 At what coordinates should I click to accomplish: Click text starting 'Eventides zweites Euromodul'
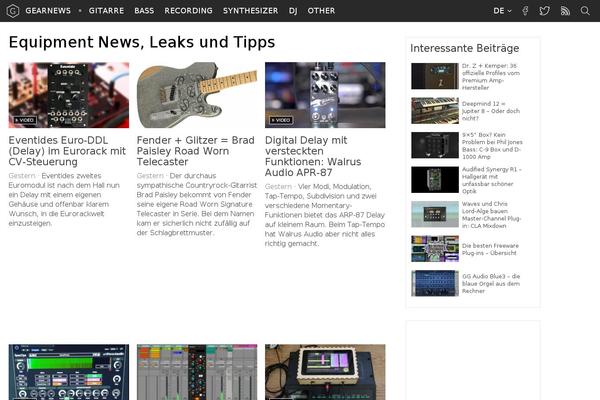pos(64,199)
